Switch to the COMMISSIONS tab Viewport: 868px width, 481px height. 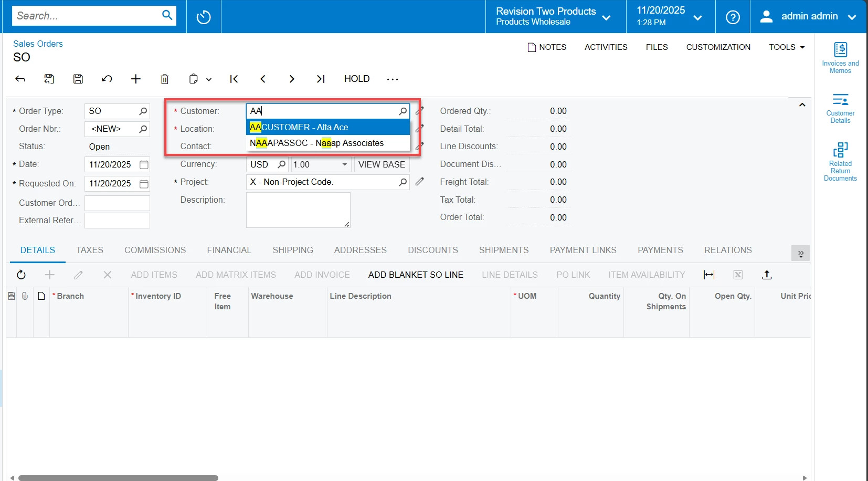[x=155, y=250]
